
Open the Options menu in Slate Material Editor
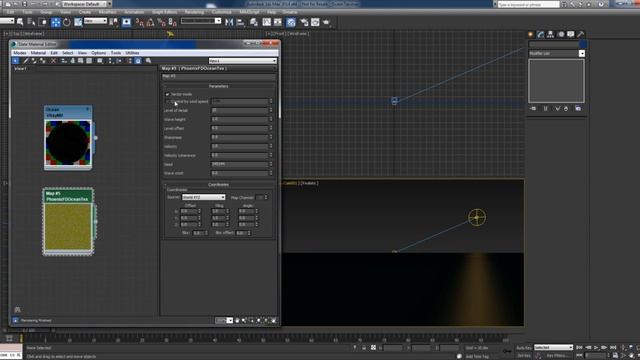pos(98,53)
